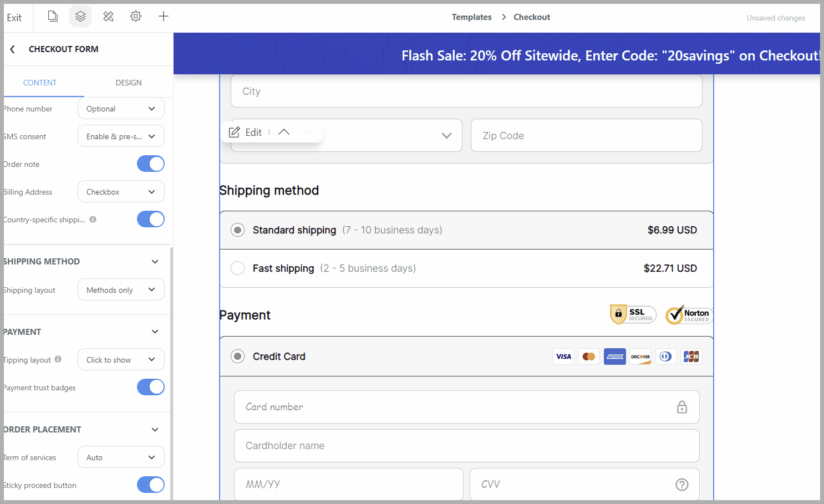The width and height of the screenshot is (824, 504).
Task: Move block up with the arrow
Action: pyautogui.click(x=284, y=132)
